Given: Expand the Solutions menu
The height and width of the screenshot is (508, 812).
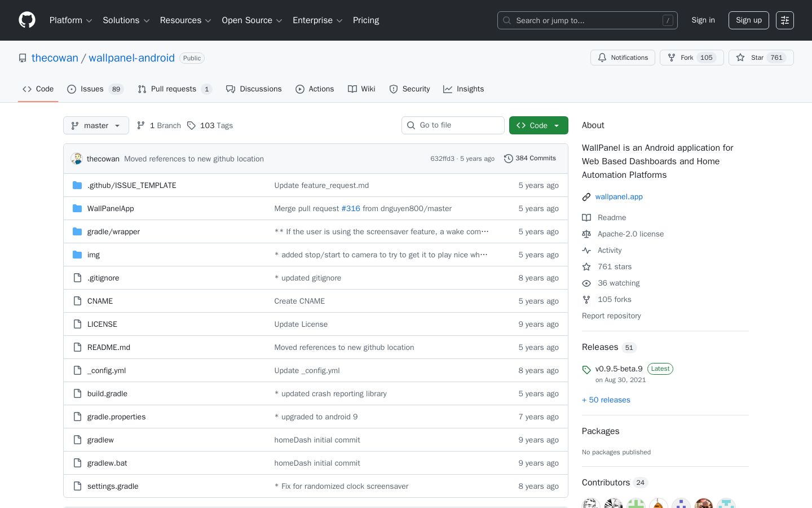Looking at the screenshot, I should click(126, 20).
